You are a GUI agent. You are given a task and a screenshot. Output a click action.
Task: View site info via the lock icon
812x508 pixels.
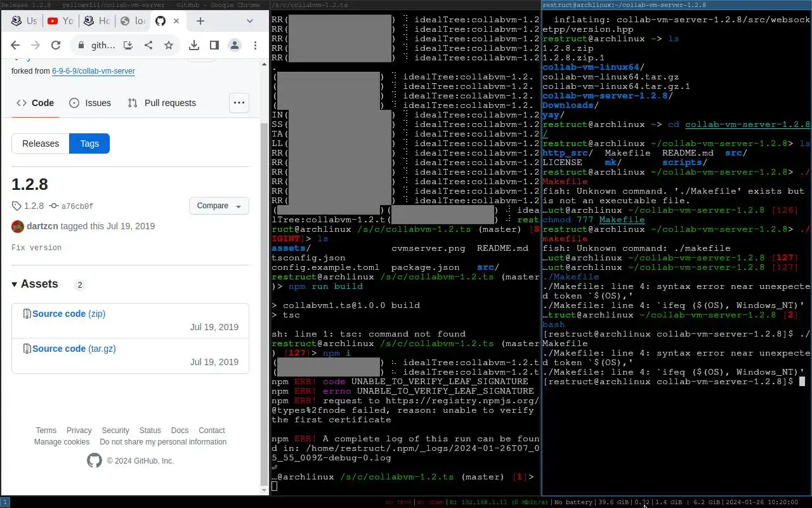pos(81,45)
